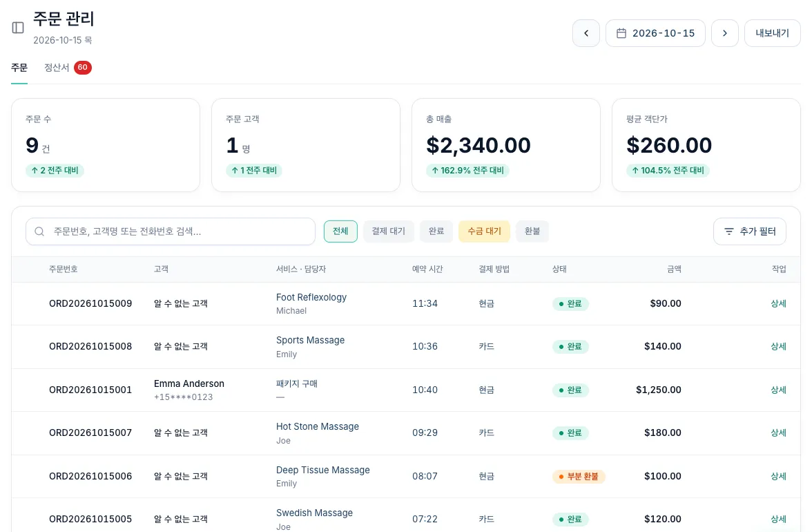Click Sports Massage service name
This screenshot has width=812, height=532.
click(310, 341)
